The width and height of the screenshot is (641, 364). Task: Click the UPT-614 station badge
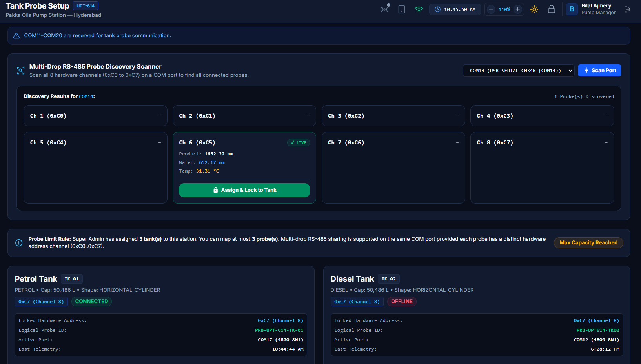(x=86, y=6)
